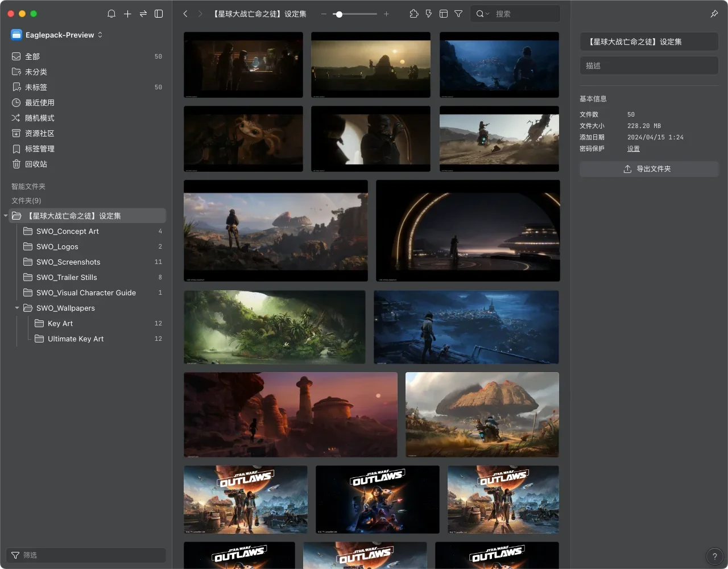Open 随机模式 in sidebar

(86, 118)
